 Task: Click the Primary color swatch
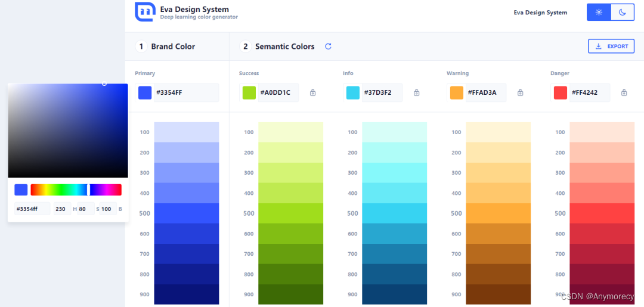coord(145,93)
